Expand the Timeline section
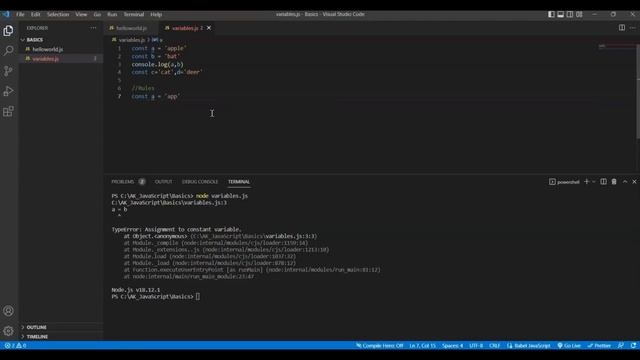The image size is (640, 360). [61, 336]
